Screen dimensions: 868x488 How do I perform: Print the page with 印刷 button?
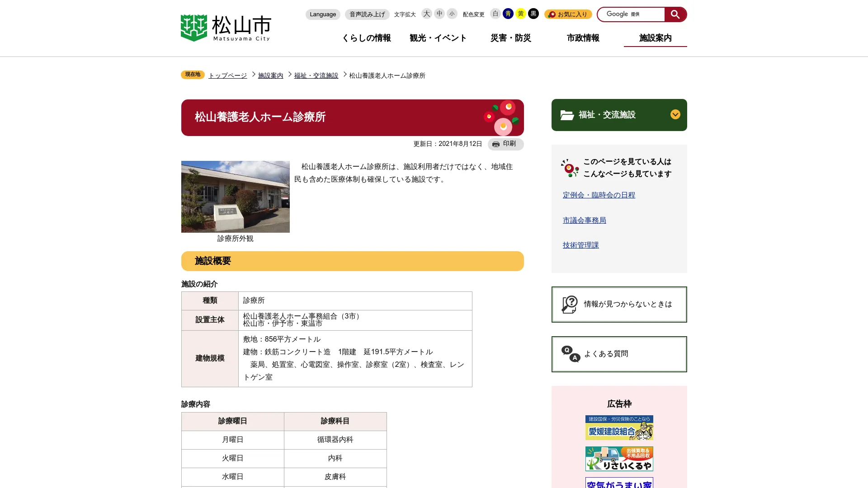[505, 144]
